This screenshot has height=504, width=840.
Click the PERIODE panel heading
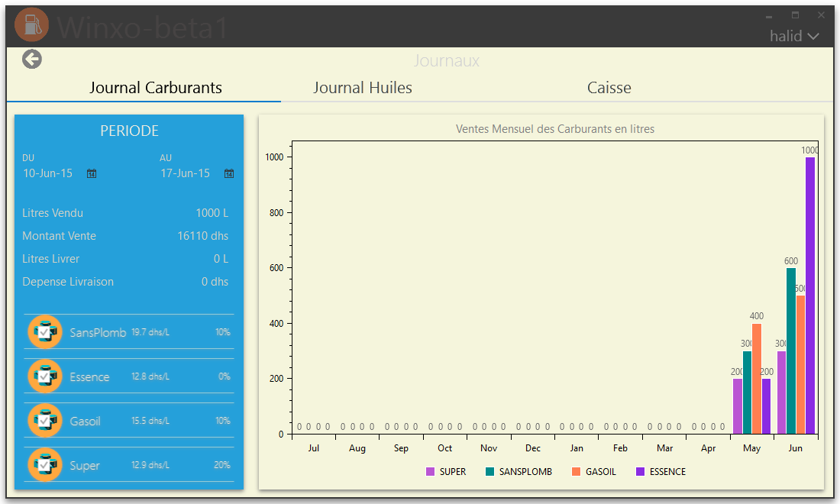click(130, 131)
